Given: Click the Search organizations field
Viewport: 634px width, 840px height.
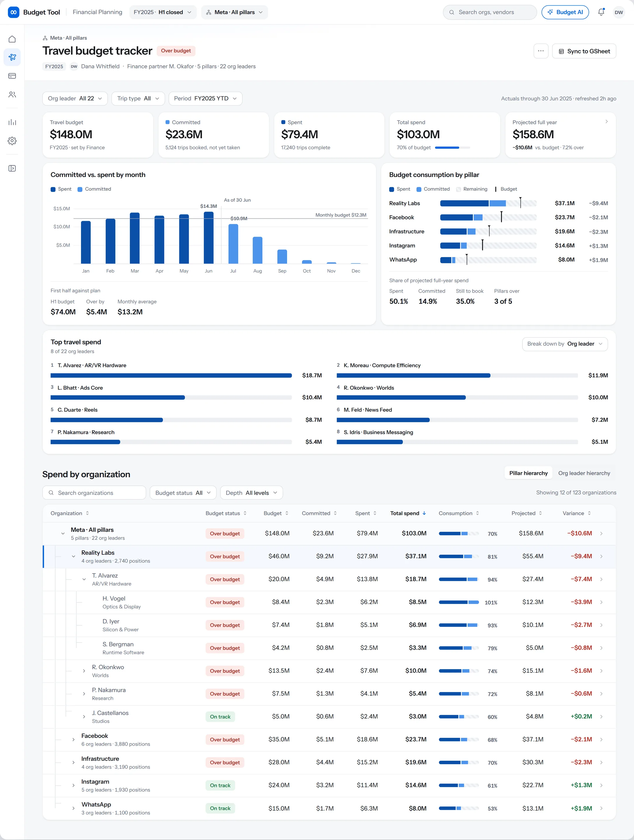Looking at the screenshot, I should point(94,492).
